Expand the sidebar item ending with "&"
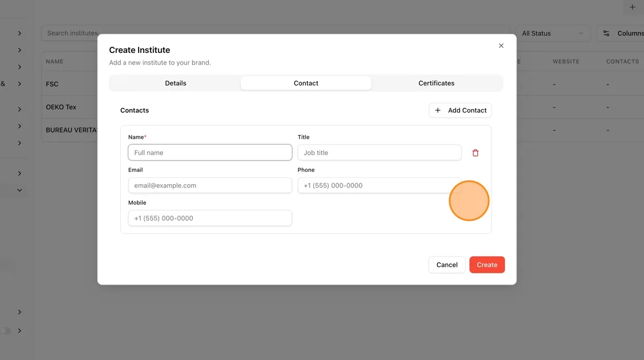Screen dimensions: 644x360 [x=20, y=84]
